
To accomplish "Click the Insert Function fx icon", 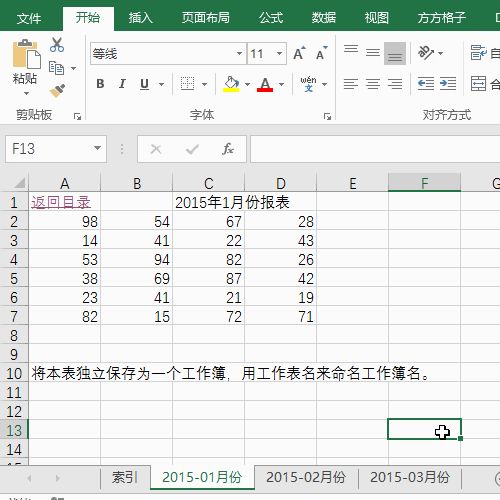I will click(x=228, y=149).
